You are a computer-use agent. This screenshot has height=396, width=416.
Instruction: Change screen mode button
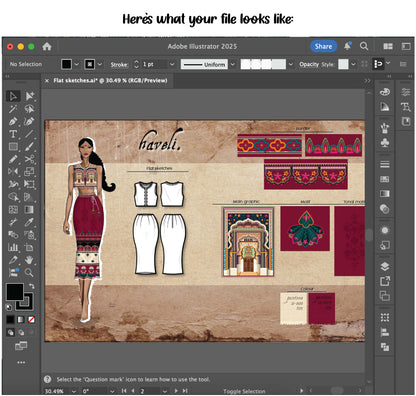tap(21, 346)
